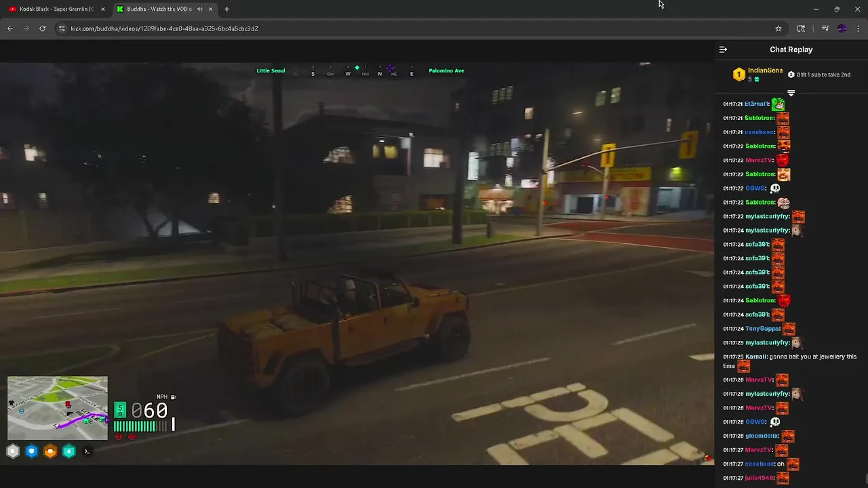Go forward with the browser forward arrow
Viewport: 868px width, 488px height.
(26, 28)
